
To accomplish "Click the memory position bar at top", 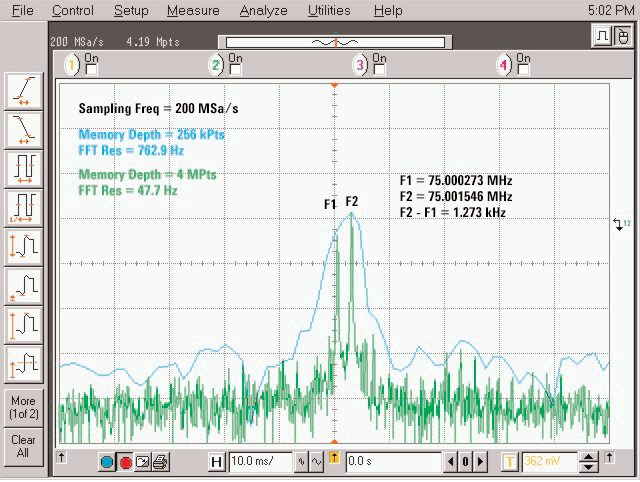I will click(335, 42).
